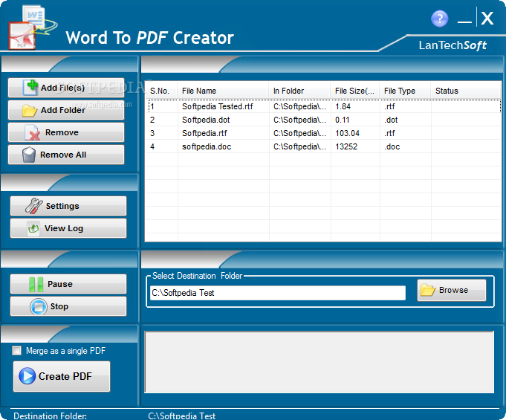Click the .doc file type cell
This screenshot has width=506, height=420.
pos(392,146)
